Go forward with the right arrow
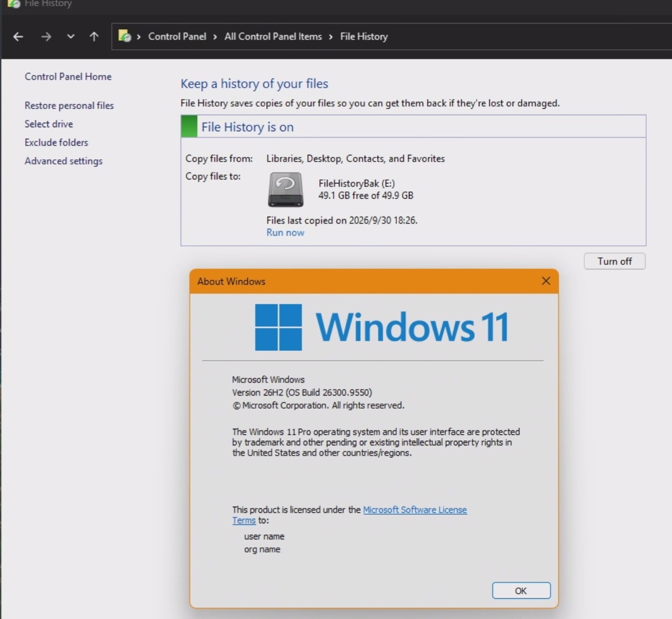Screen dimensions: 672x619 [46, 37]
